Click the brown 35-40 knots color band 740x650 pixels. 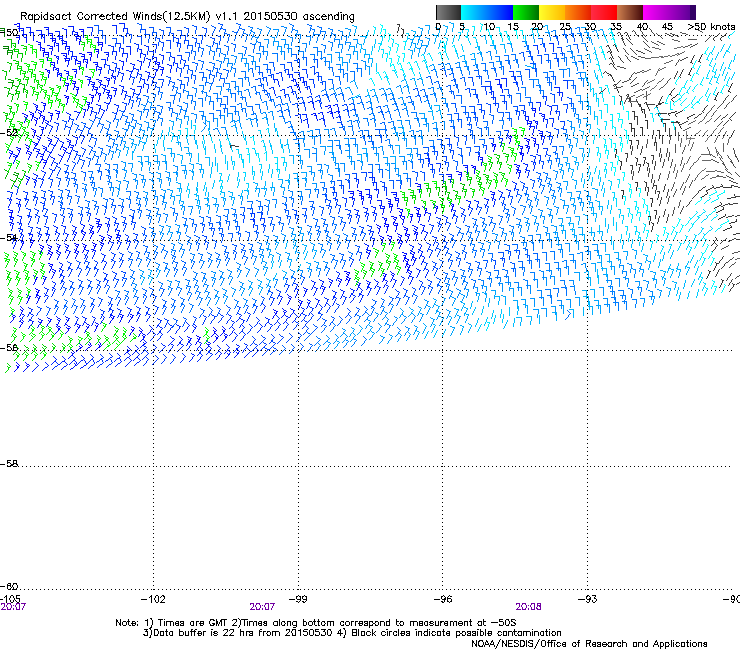[630, 12]
